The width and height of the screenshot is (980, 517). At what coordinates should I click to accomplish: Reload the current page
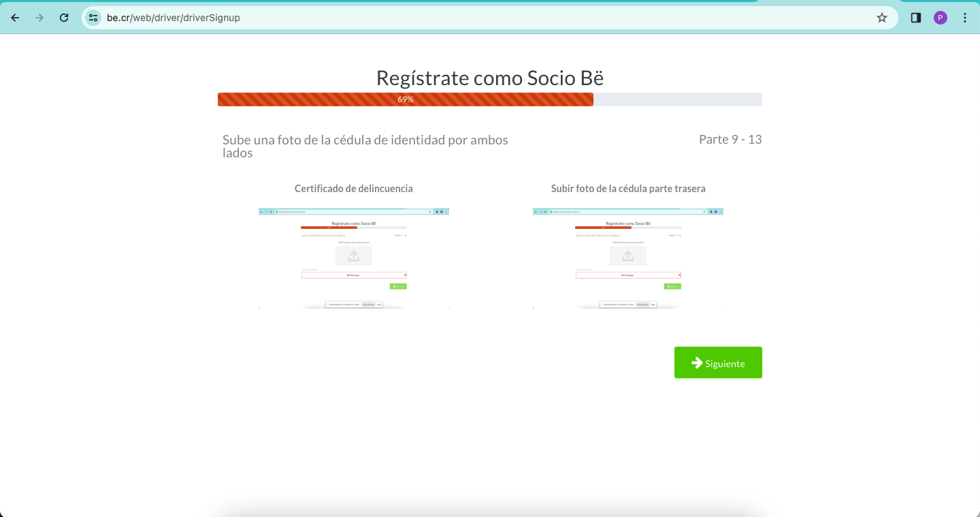click(x=64, y=18)
